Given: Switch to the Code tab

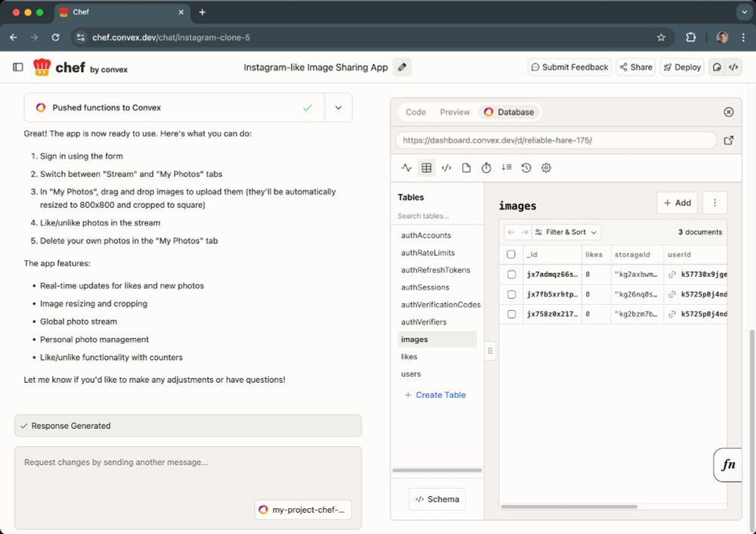Looking at the screenshot, I should click(416, 112).
